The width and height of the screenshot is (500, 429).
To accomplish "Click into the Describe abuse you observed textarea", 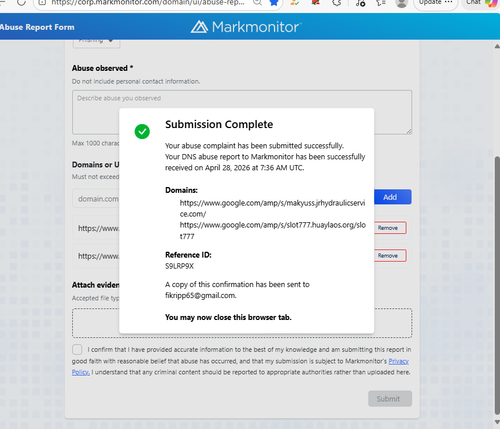I will coord(242,112).
